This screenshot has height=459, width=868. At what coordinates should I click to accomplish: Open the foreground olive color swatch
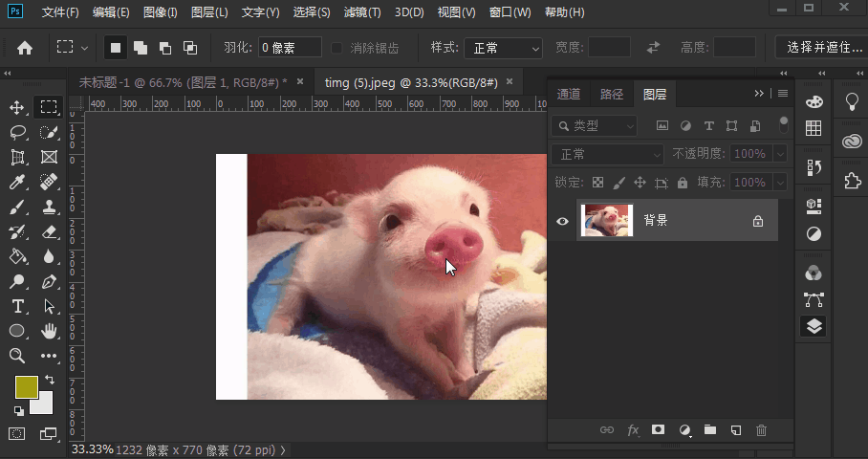tap(27, 387)
